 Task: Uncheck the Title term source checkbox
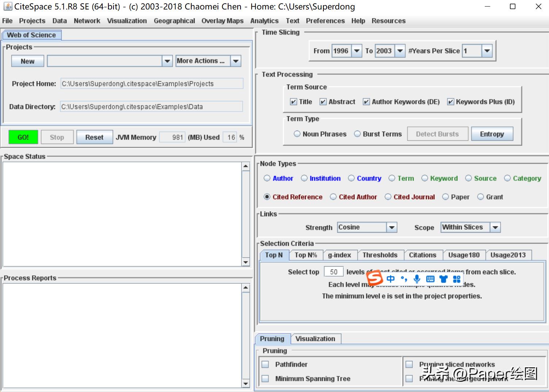point(293,102)
